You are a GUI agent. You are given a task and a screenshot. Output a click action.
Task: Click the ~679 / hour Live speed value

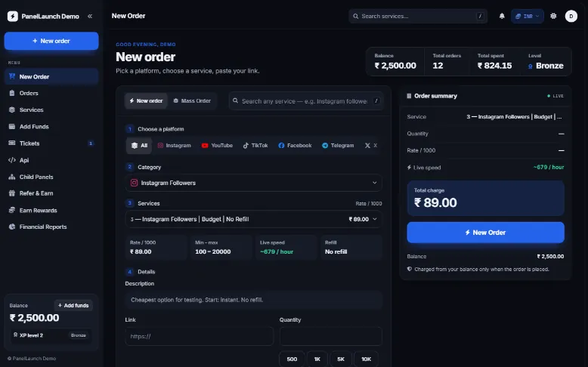click(x=277, y=252)
